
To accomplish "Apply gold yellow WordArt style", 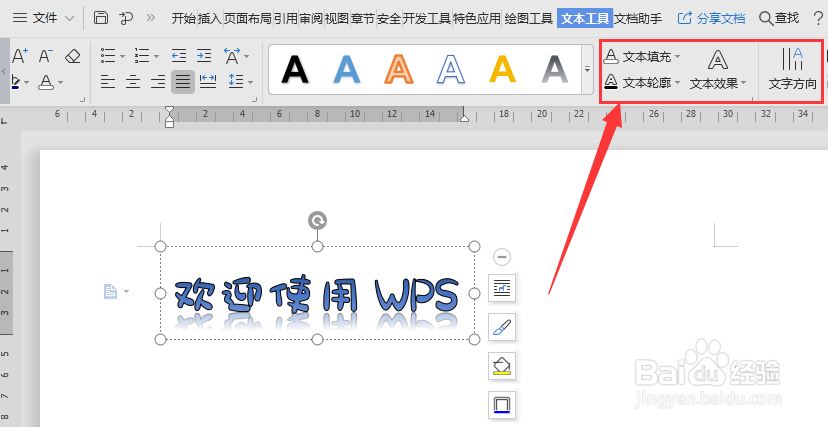I will point(503,70).
